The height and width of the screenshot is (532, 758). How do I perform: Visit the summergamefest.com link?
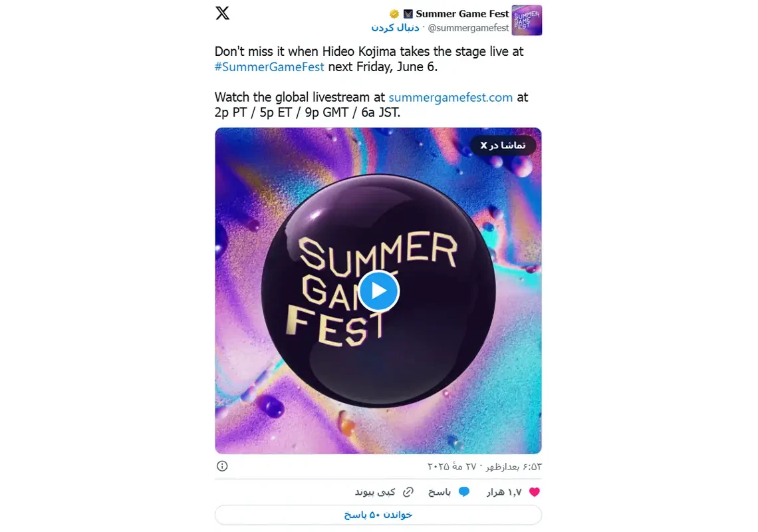[x=451, y=97]
